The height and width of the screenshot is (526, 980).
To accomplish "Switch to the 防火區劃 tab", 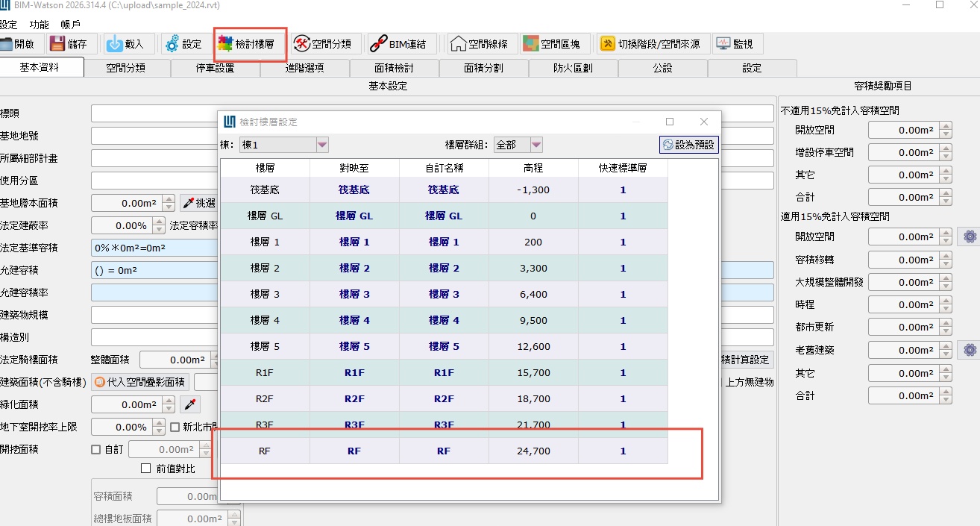I will [573, 68].
